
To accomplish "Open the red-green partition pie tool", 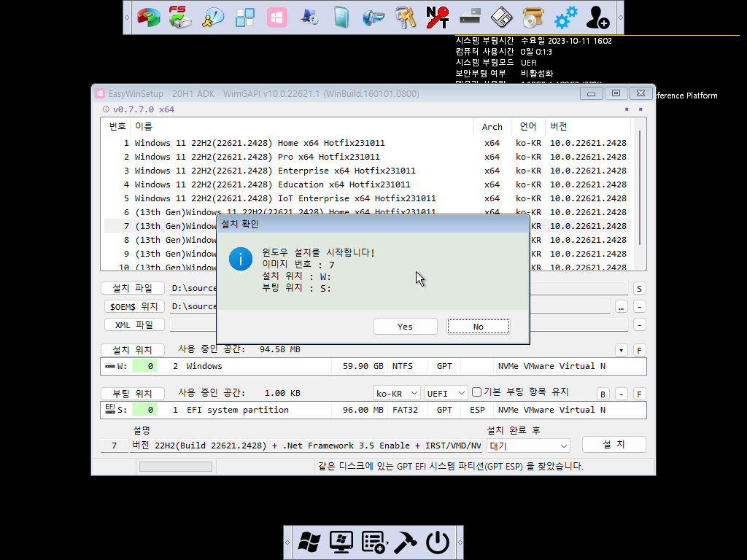I will [149, 17].
